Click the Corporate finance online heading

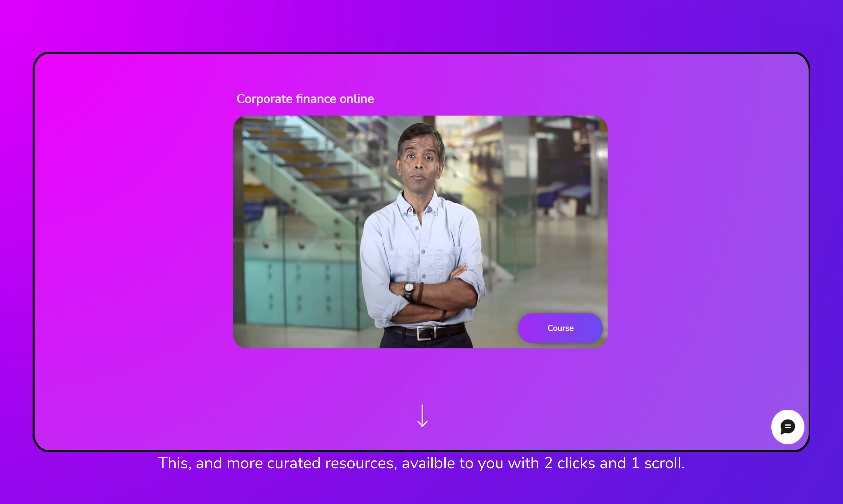[305, 99]
